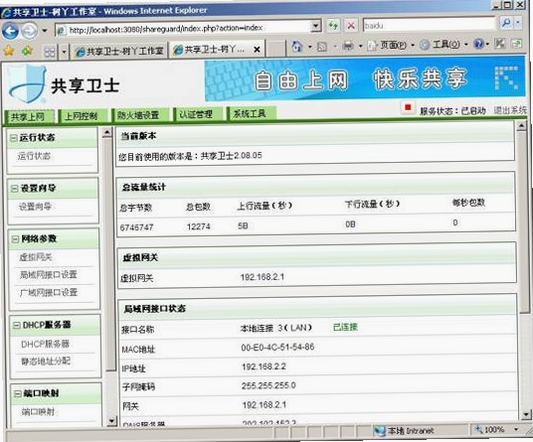Open the zoom level 100% dropdown
The image size is (533, 442).
click(516, 429)
